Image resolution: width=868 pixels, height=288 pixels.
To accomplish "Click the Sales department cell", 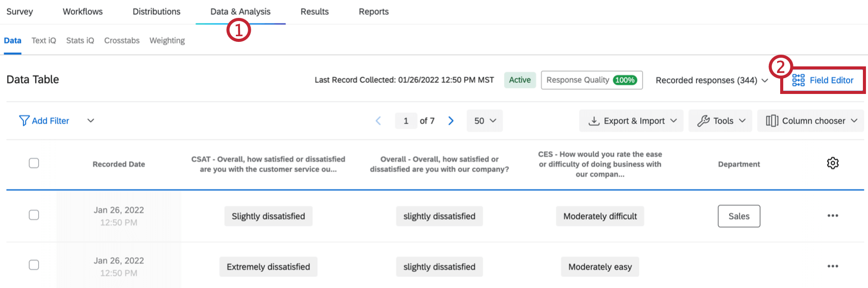I will 739,216.
